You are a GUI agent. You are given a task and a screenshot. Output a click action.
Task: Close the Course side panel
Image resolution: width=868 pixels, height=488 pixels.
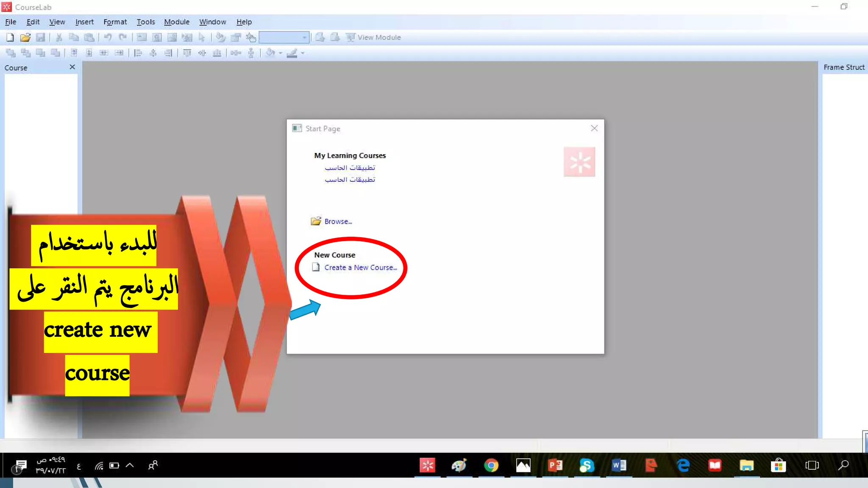coord(72,67)
